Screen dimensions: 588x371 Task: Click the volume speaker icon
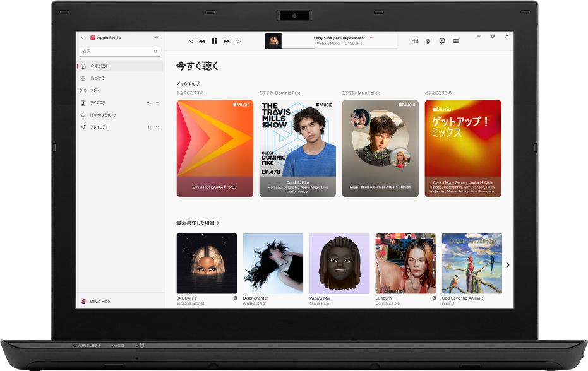coord(414,40)
